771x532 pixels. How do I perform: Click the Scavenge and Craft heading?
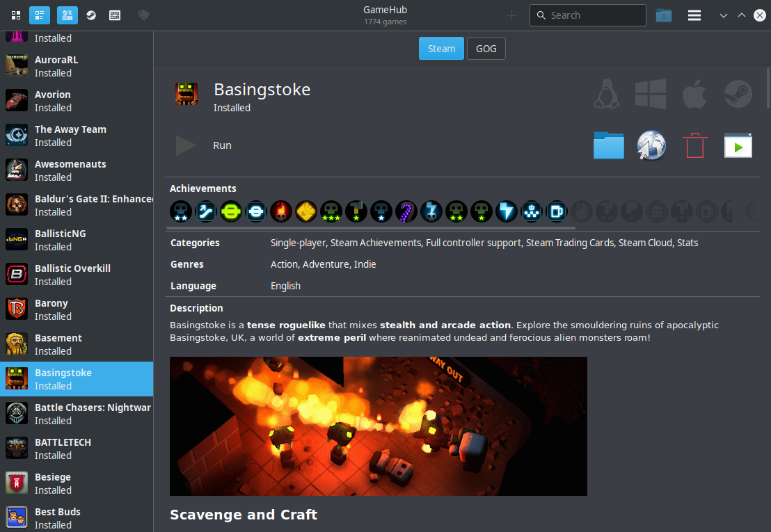point(244,515)
